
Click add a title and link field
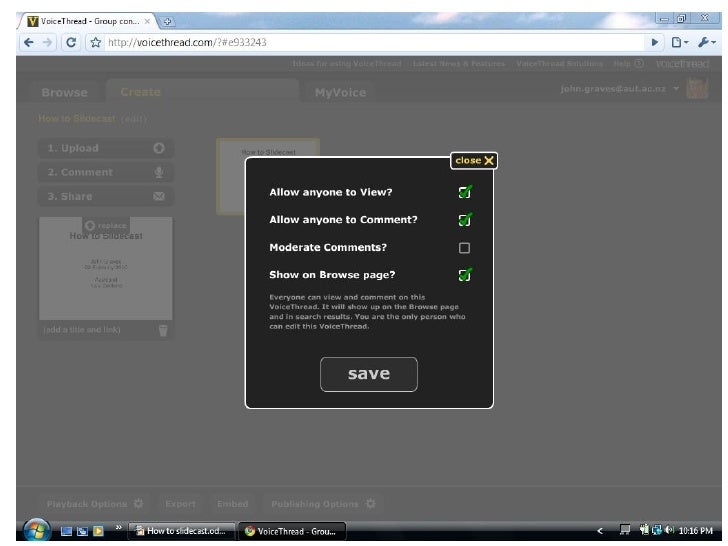tap(82, 330)
